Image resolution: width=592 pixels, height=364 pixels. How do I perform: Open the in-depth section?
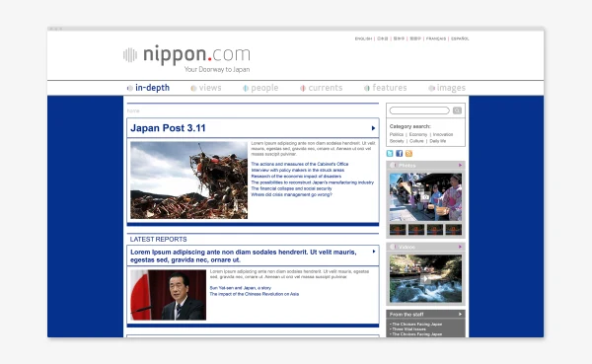coord(153,88)
